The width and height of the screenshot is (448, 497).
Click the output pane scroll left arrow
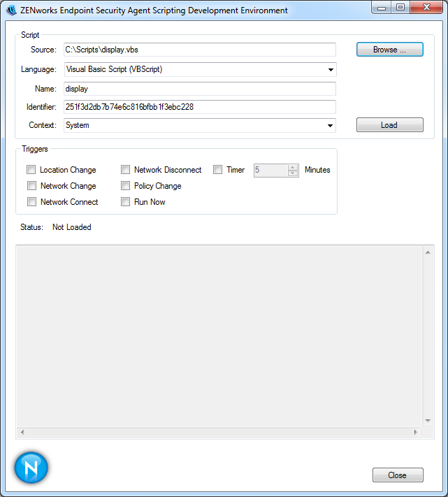[x=22, y=432]
